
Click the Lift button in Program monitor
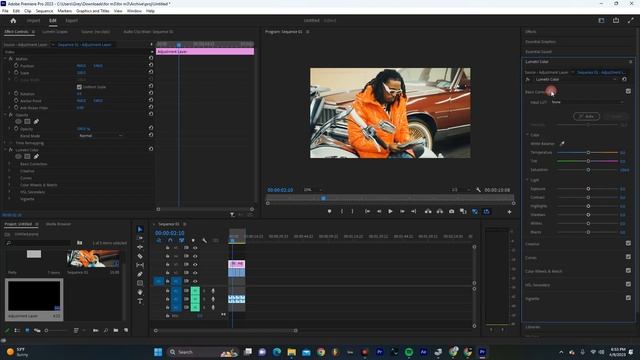[x=428, y=211]
